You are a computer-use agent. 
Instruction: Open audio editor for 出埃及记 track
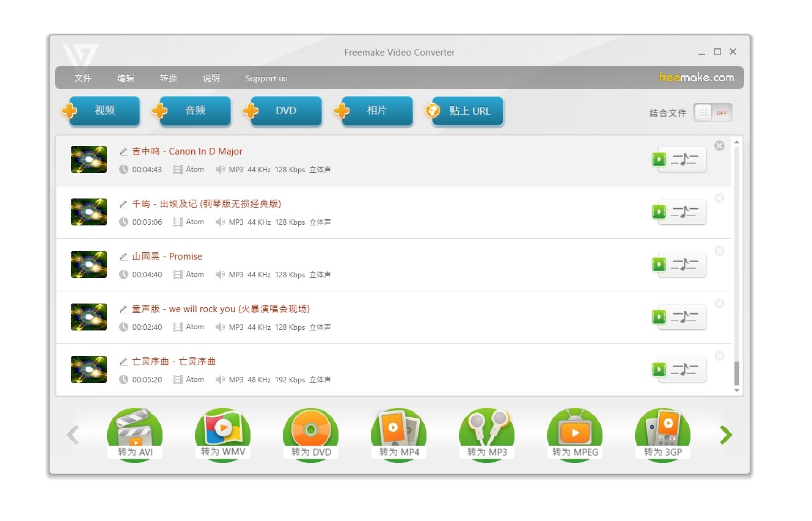(679, 212)
